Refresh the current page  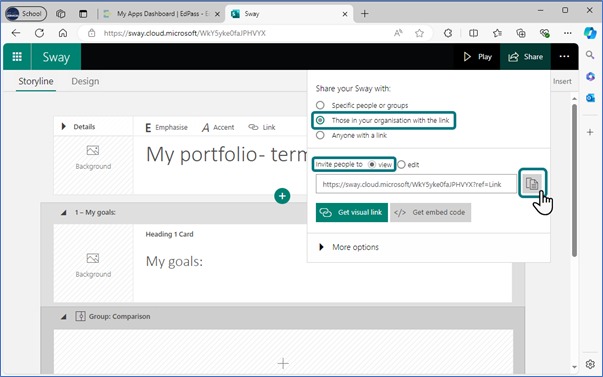39,33
